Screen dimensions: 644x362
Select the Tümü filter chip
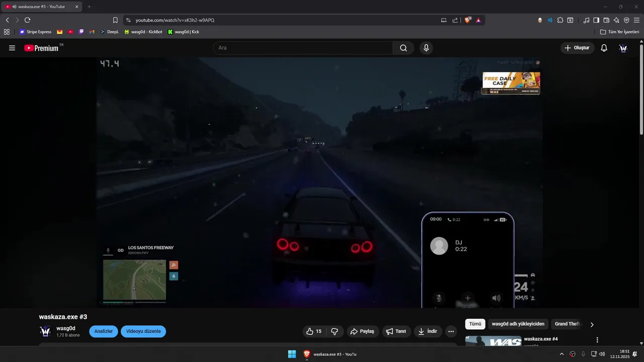(475, 324)
